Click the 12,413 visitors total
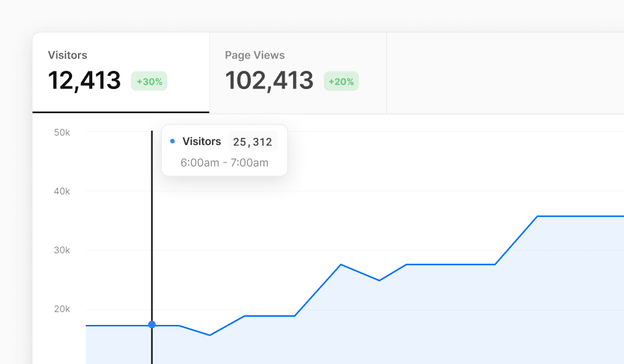The image size is (624, 364). (84, 81)
